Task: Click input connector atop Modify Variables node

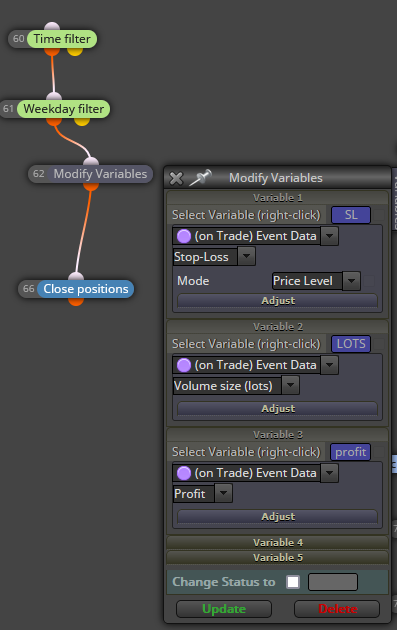Action: tap(91, 161)
